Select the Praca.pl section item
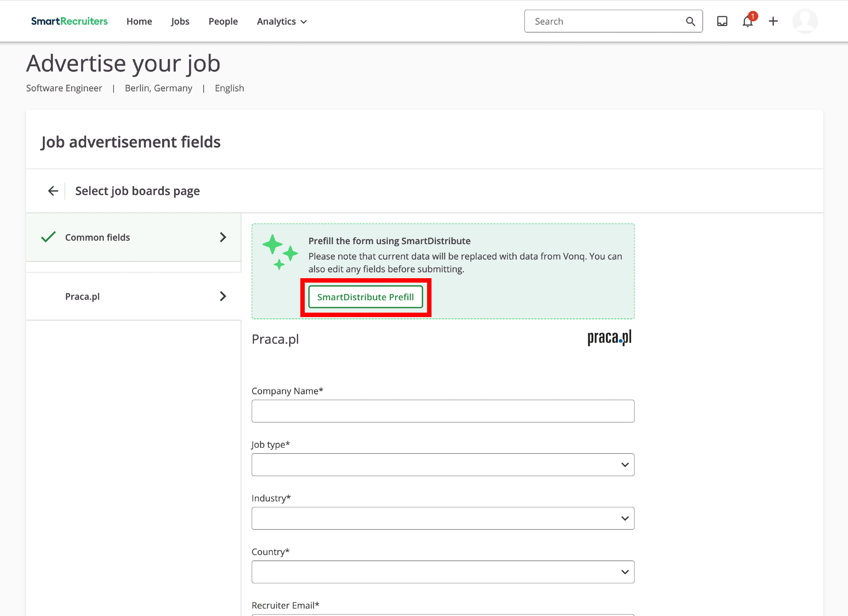 point(133,296)
